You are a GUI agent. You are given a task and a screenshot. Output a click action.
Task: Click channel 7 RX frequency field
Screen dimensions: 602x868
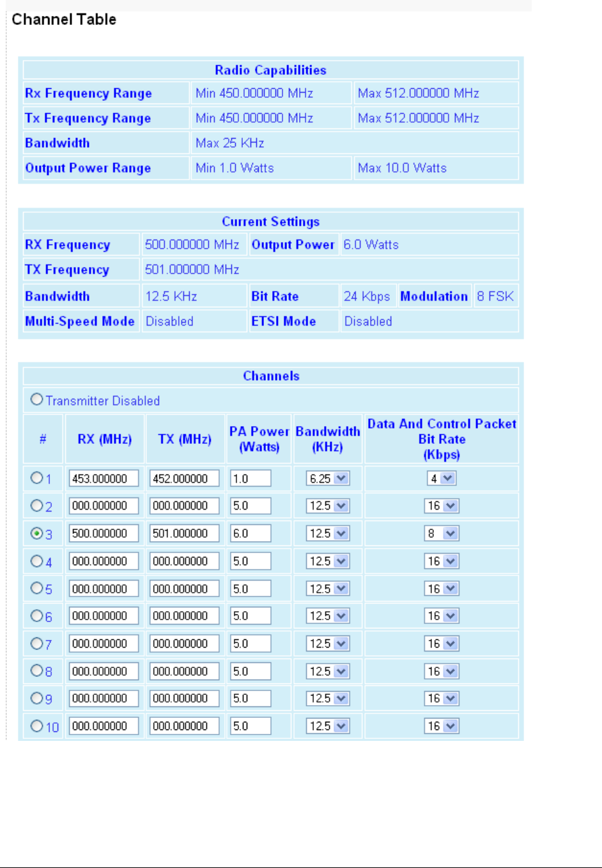[104, 644]
